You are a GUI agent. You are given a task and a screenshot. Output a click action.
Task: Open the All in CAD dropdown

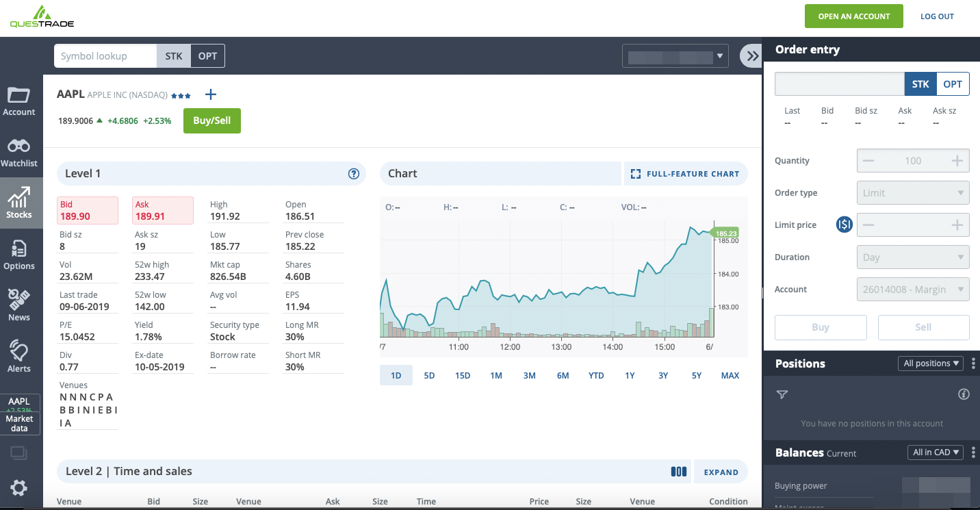[936, 452]
